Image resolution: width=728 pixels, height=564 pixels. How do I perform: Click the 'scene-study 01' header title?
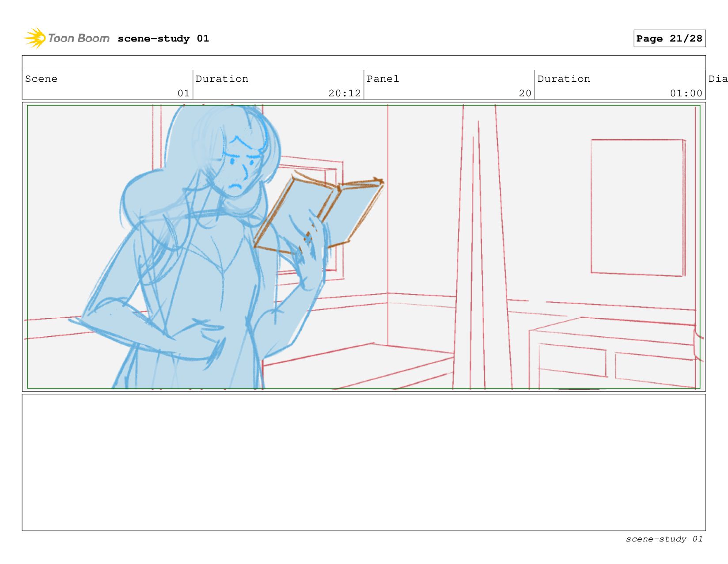(x=163, y=38)
